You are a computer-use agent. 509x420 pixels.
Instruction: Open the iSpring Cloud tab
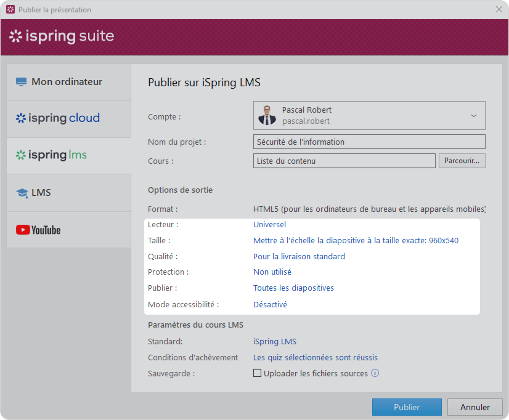(x=58, y=118)
